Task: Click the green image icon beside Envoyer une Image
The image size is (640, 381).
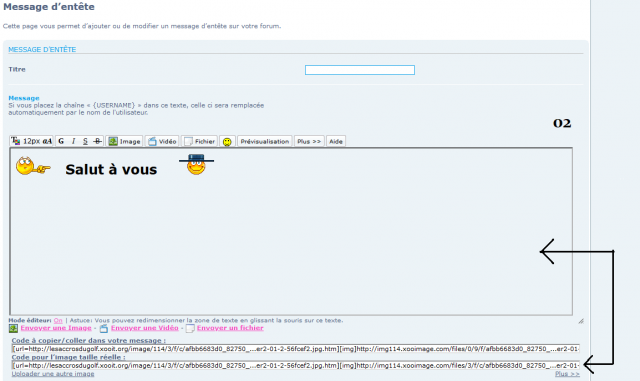Action: [x=13, y=328]
